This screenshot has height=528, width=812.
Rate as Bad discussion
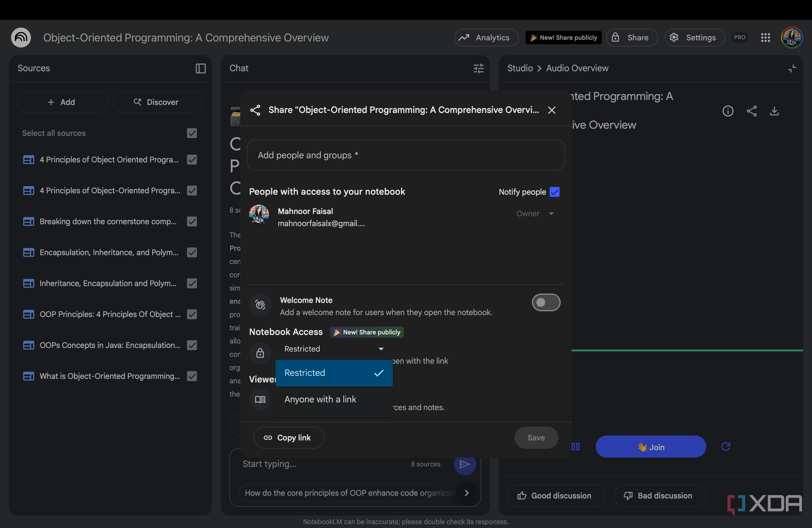tap(660, 496)
